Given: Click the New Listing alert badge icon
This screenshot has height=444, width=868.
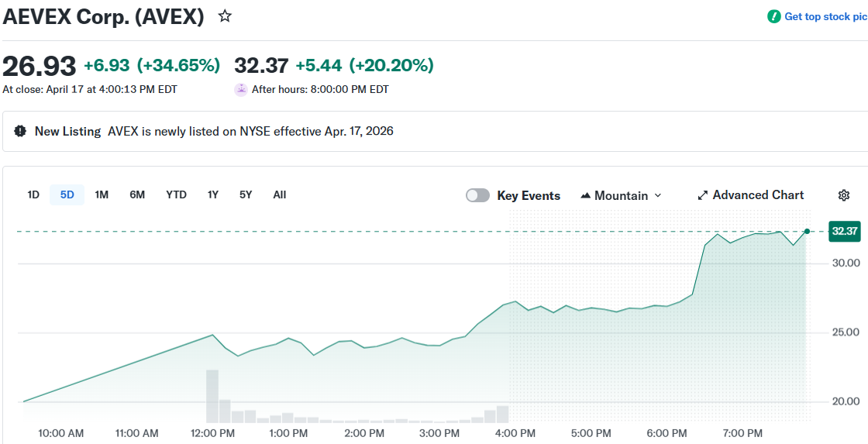Looking at the screenshot, I should (20, 131).
